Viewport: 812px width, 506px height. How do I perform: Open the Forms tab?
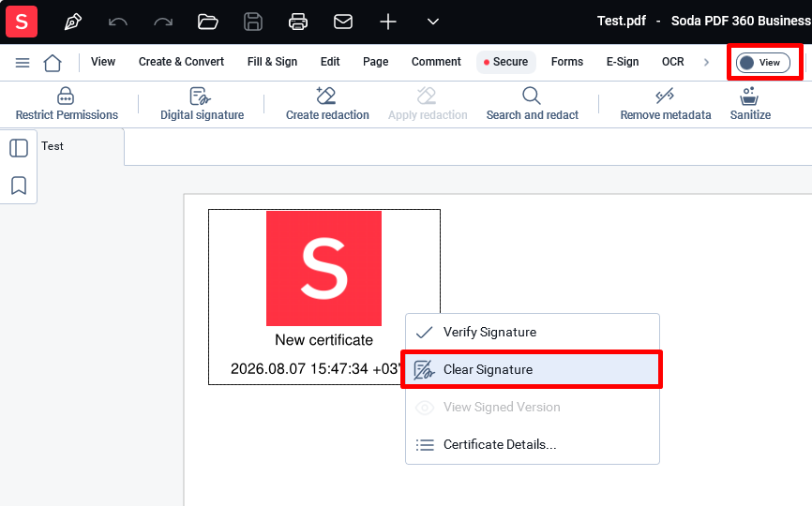[x=567, y=62]
